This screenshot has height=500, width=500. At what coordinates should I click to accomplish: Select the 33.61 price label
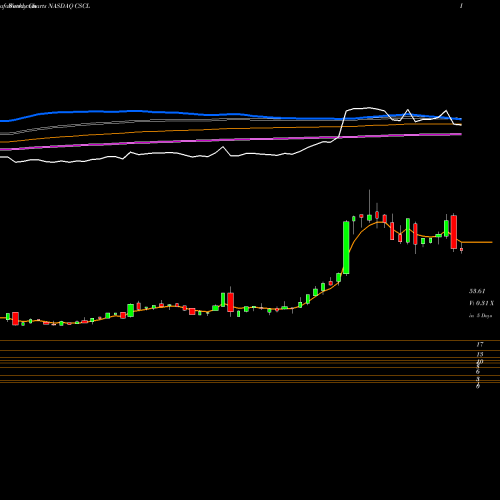pos(477,291)
